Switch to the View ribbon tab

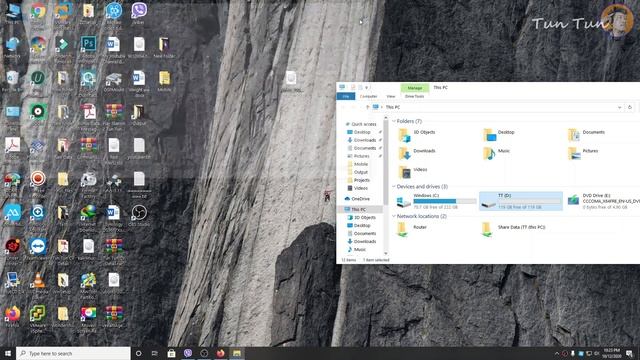coord(391,96)
